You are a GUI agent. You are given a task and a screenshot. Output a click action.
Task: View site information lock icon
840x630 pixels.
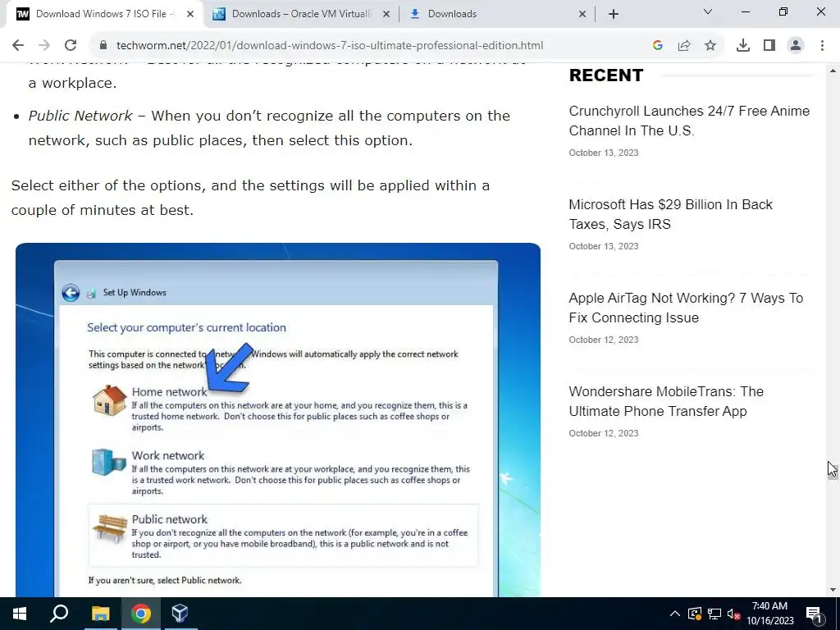click(103, 46)
